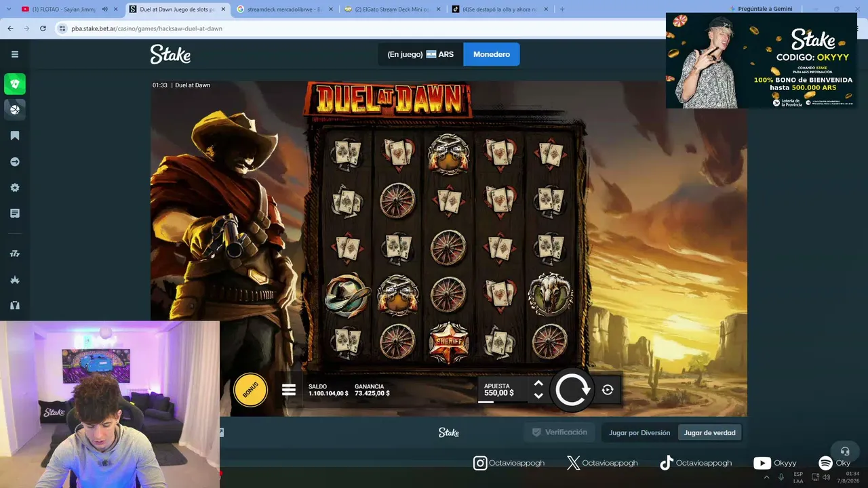Click the ESP LAA language indicator
This screenshot has width=868, height=488.
tap(798, 477)
